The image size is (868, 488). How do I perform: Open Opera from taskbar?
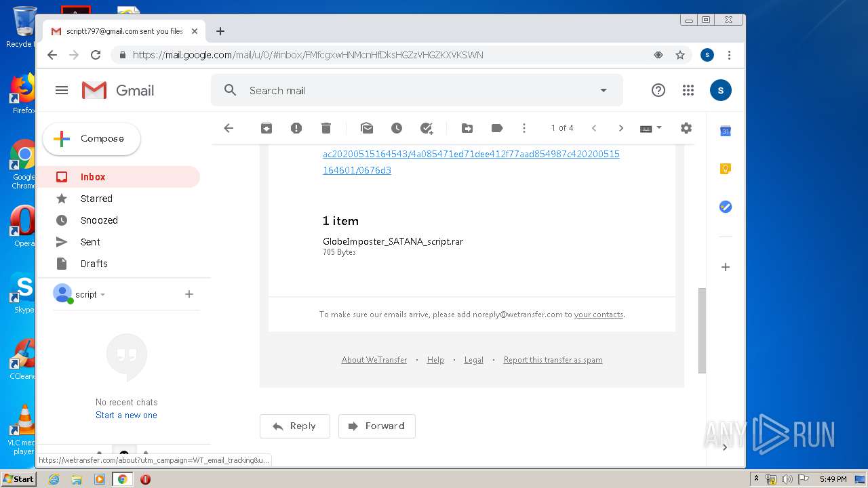click(x=145, y=479)
